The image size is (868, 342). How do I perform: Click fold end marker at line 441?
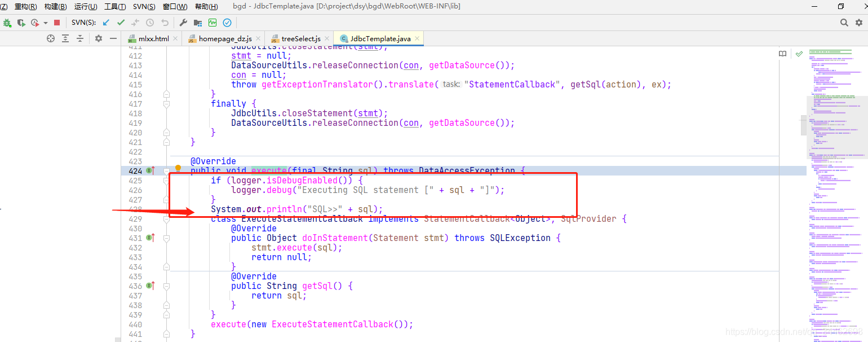[x=166, y=334]
